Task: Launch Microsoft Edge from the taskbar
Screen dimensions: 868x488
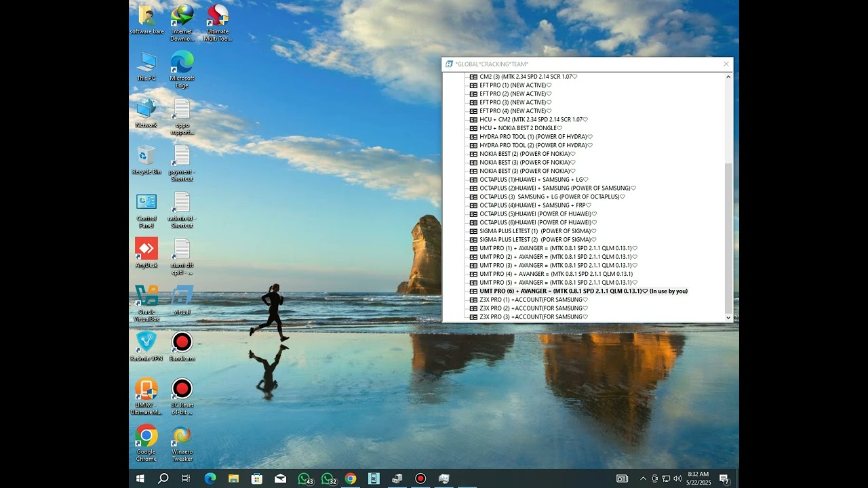Action: [210, 479]
